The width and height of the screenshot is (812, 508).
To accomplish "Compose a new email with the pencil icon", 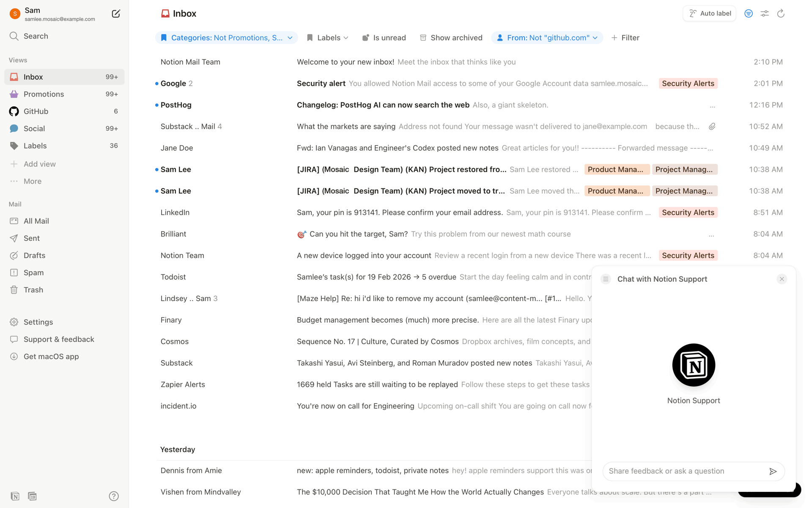I will 115,14.
